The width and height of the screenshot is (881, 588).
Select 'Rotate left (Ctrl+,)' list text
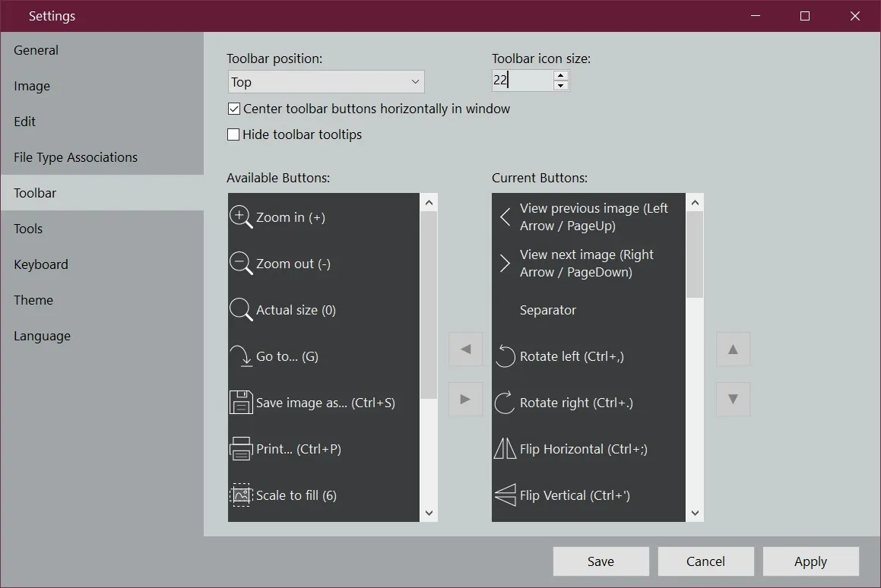click(572, 356)
